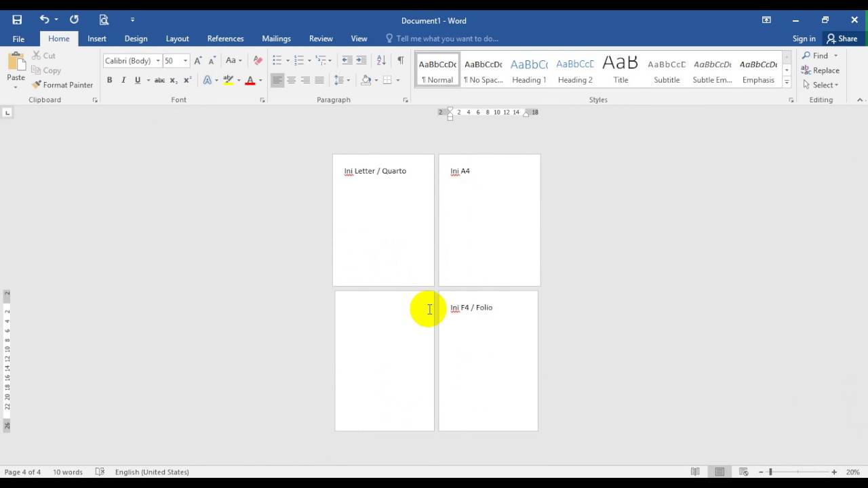Switch to Read Mode view
Viewport: 868px width, 488px height.
[695, 472]
